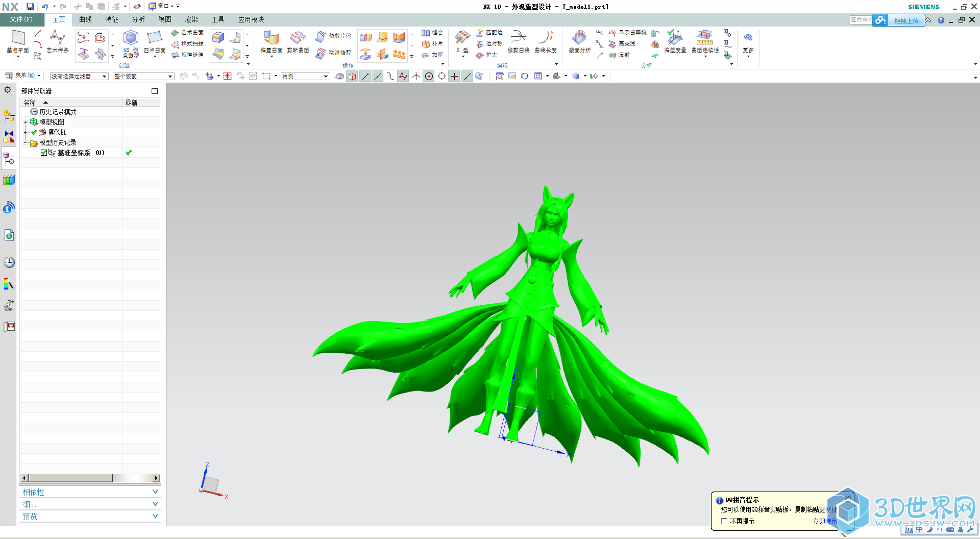
Task: Select the 基准平面 datum plane tool
Action: click(18, 42)
